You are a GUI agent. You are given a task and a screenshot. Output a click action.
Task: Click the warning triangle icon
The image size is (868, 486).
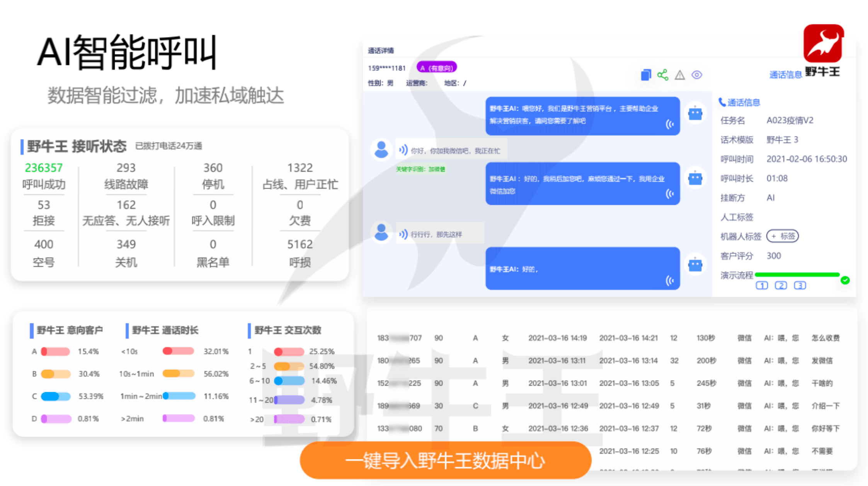pos(680,75)
